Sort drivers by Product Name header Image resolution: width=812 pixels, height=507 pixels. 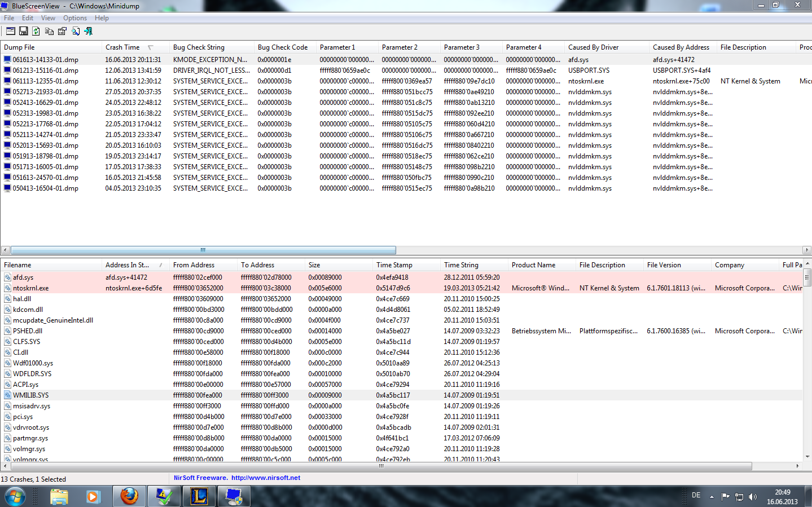pos(542,265)
